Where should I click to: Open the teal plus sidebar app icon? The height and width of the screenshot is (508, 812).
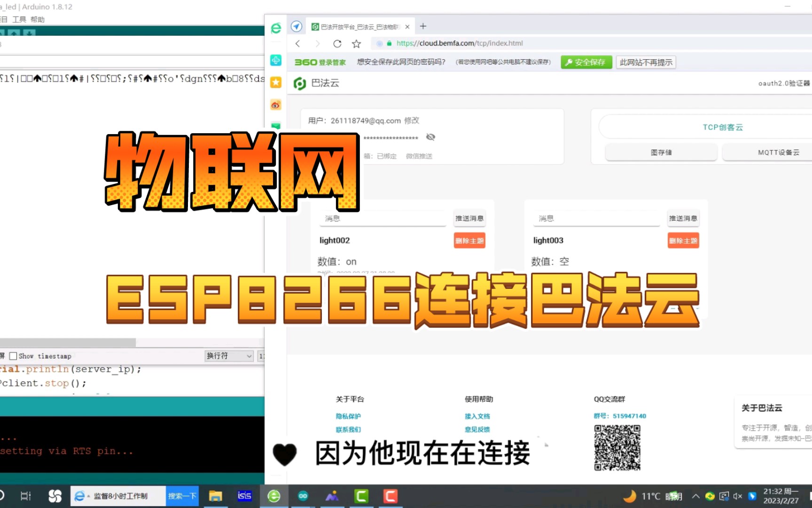(276, 60)
